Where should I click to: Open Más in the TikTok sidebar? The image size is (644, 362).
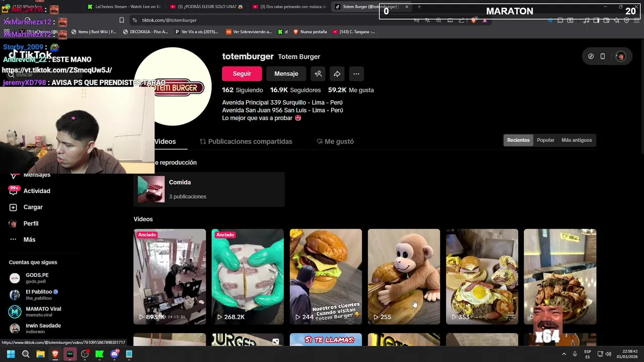(29, 240)
